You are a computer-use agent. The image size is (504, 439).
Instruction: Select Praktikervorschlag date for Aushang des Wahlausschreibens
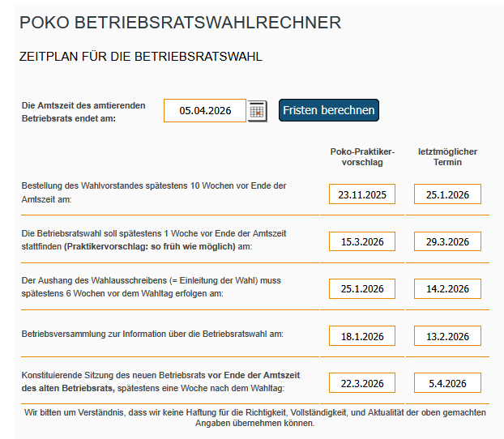tap(362, 288)
